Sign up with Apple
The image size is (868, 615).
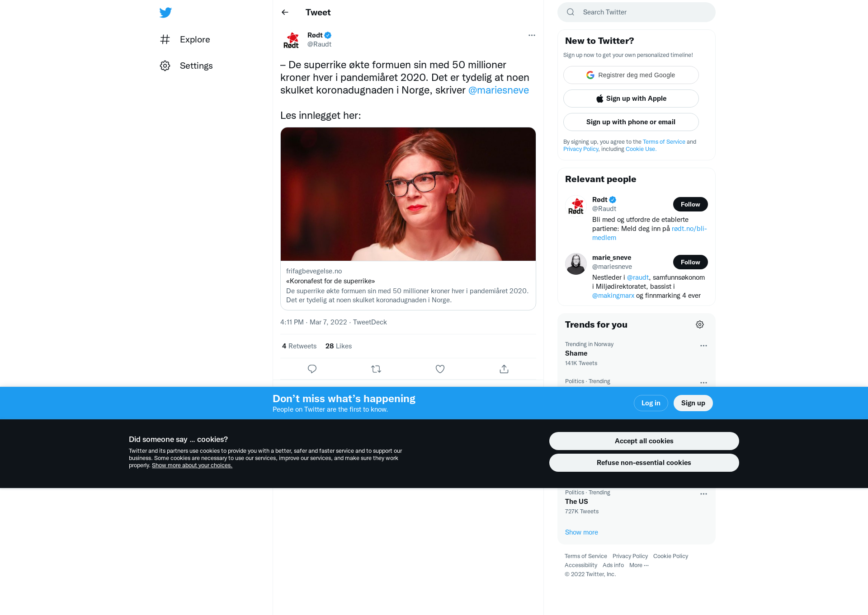coord(631,99)
